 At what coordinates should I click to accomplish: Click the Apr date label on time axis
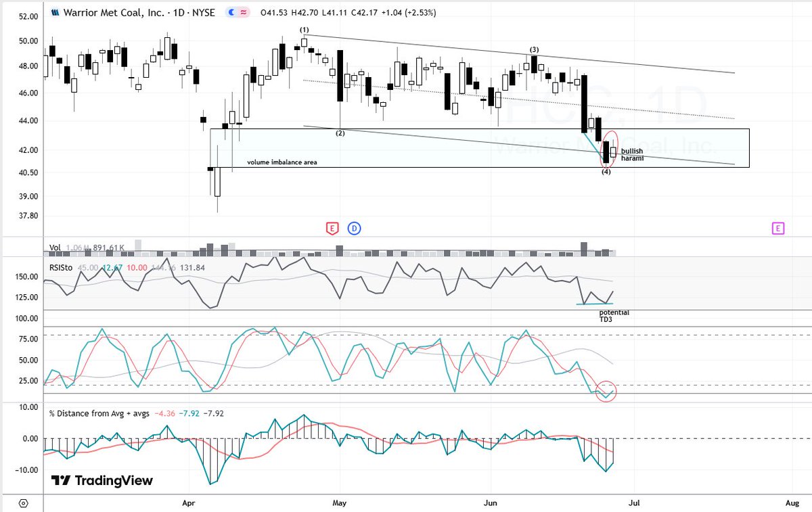189,504
